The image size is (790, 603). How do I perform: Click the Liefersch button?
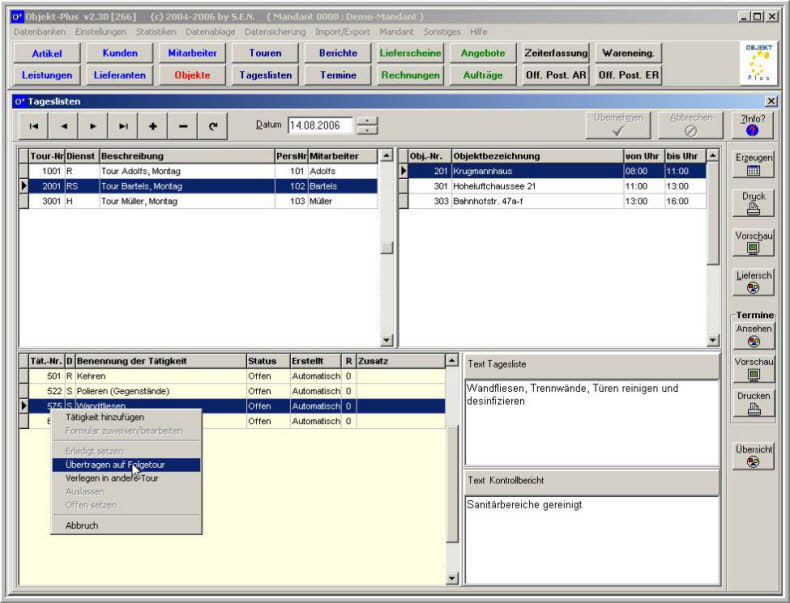pos(753,282)
